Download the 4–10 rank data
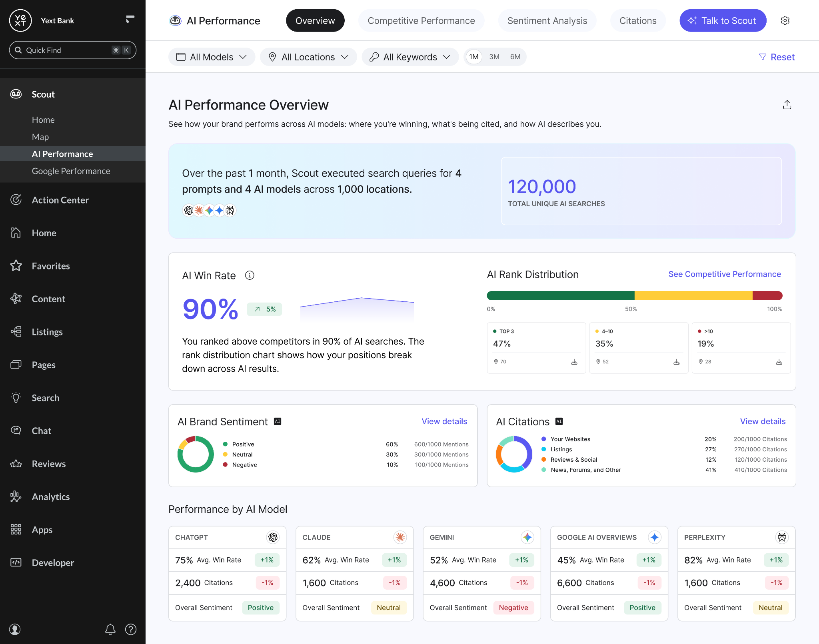 click(677, 362)
